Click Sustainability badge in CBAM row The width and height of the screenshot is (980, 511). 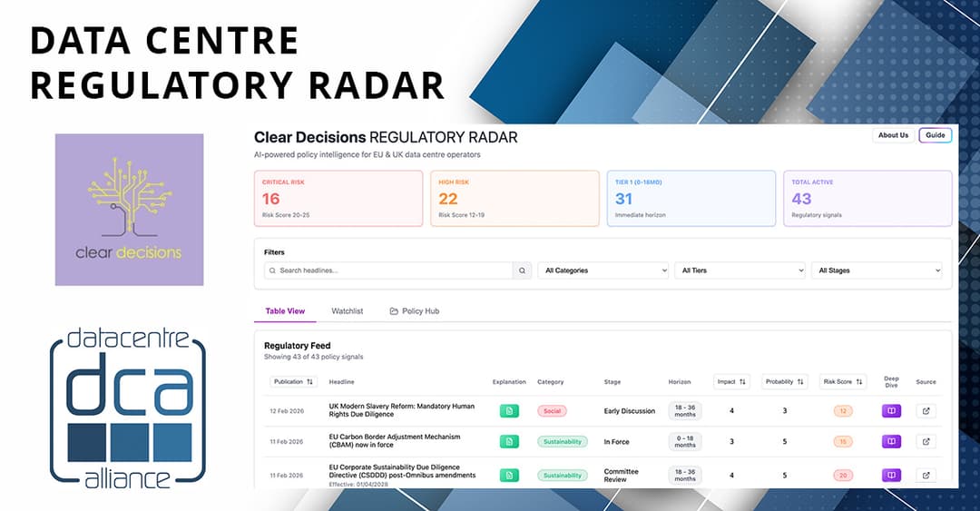point(563,442)
